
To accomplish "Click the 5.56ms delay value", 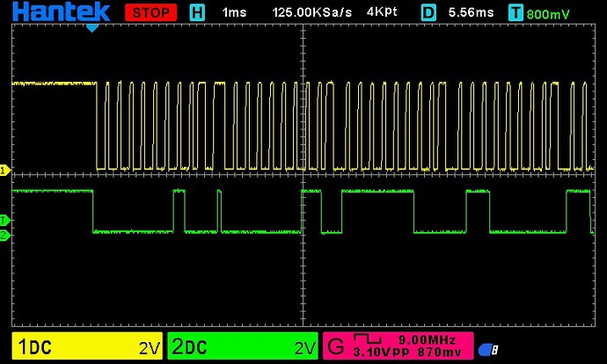I will (471, 12).
